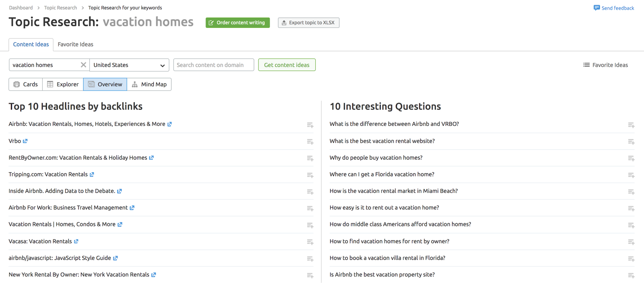644x295 pixels.
Task: Switch to the Favorite Ideas tab
Action: click(x=75, y=44)
